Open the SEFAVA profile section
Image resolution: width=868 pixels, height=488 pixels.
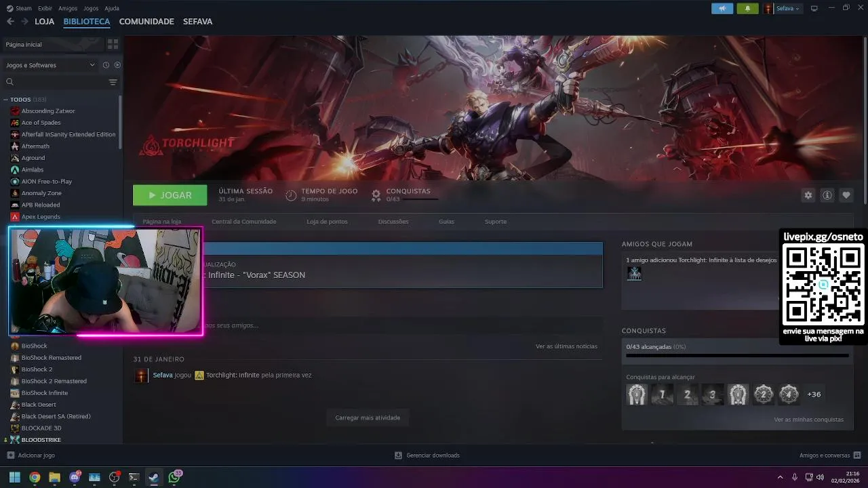click(x=197, y=22)
